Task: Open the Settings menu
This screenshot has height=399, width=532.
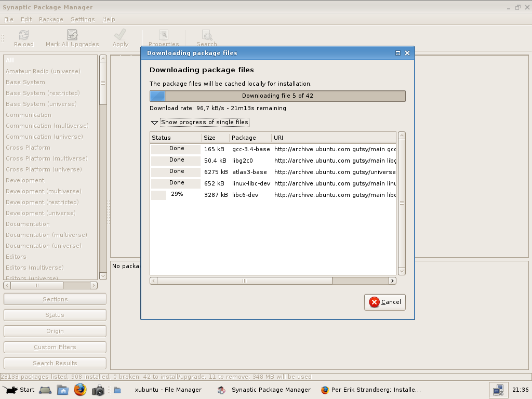Action: point(83,19)
